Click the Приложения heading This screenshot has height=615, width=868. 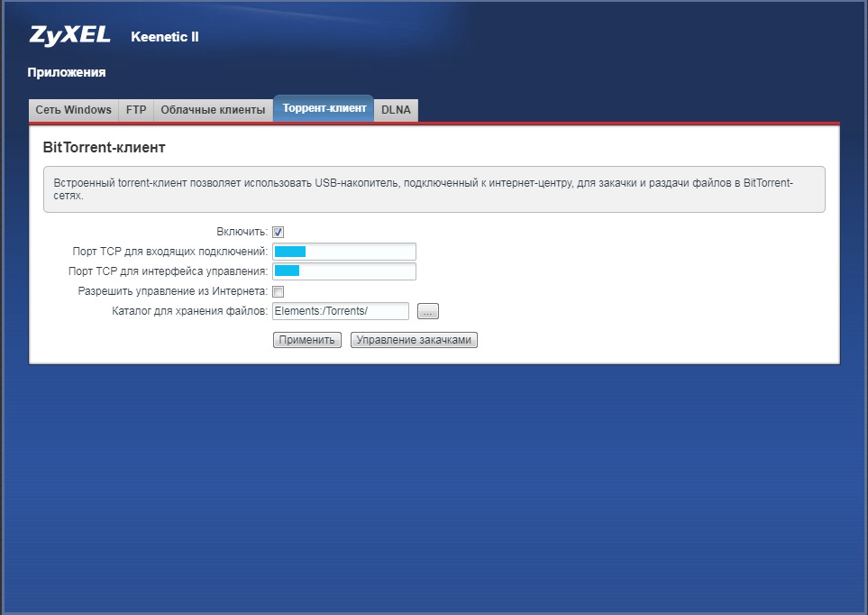67,72
